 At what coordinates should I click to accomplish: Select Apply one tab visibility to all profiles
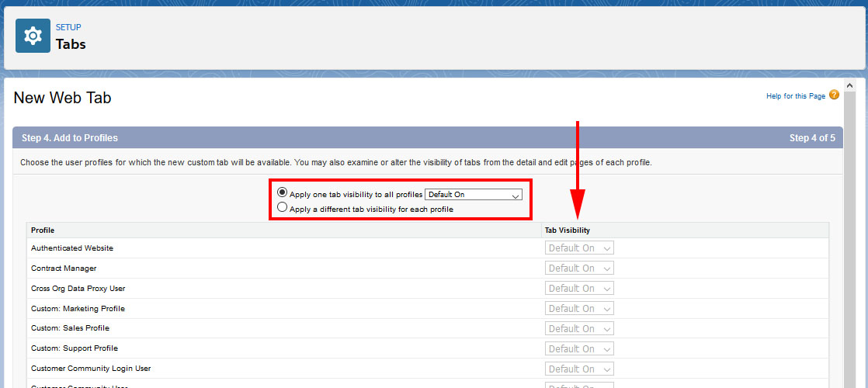282,193
